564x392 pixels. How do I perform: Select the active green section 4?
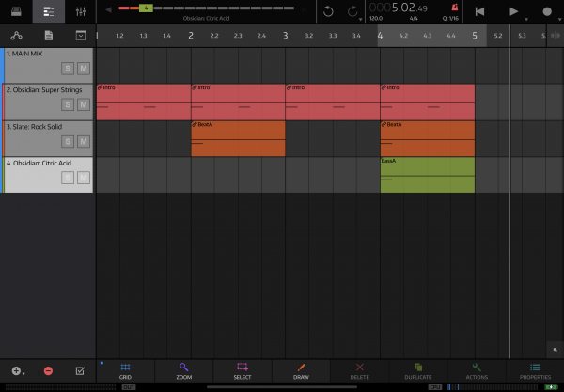click(x=146, y=8)
